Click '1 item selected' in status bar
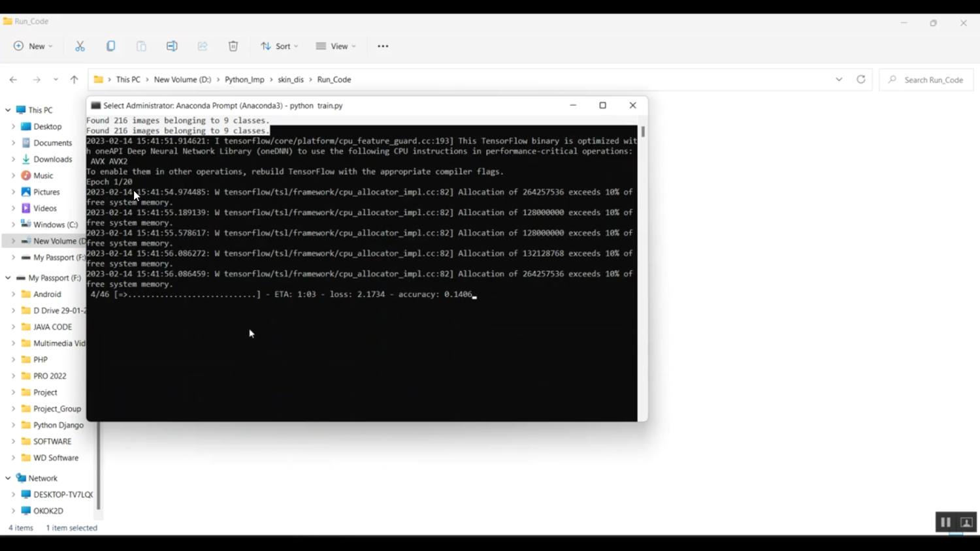The width and height of the screenshot is (980, 551). (71, 528)
